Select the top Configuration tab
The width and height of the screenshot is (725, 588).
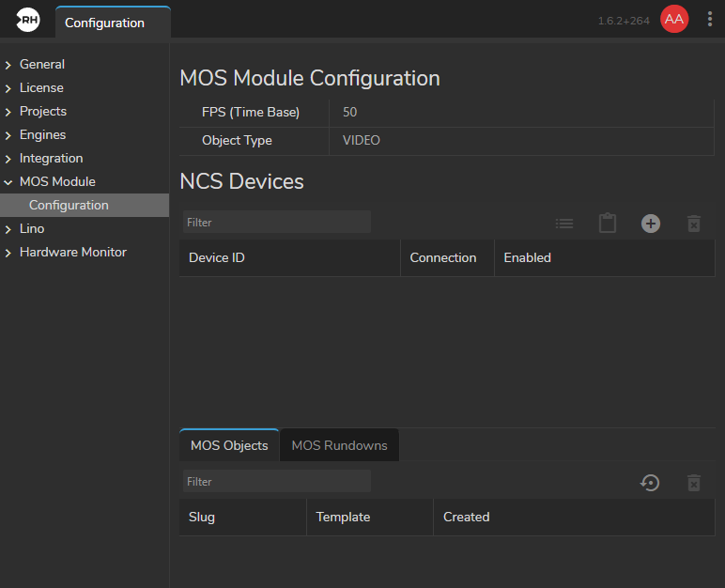pos(104,23)
